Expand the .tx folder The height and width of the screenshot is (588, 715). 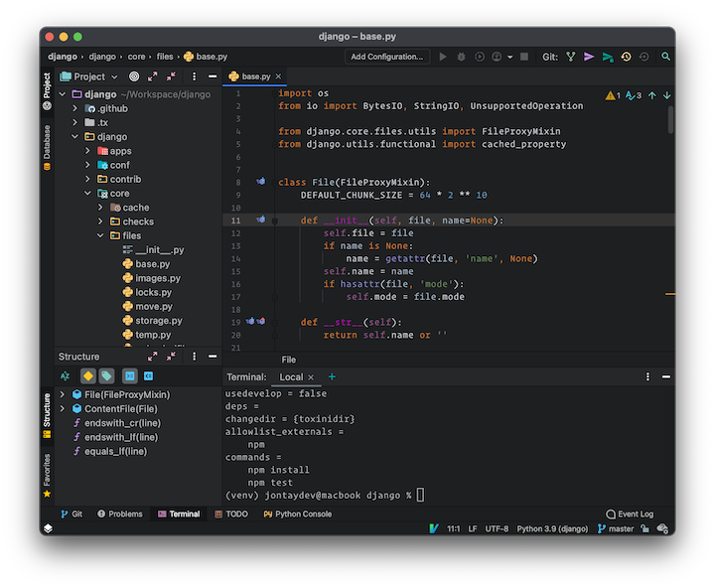(x=75, y=123)
